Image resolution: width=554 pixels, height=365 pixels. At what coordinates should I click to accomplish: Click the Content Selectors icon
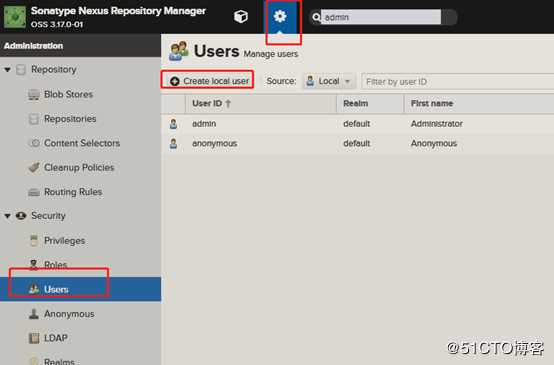coord(34,143)
